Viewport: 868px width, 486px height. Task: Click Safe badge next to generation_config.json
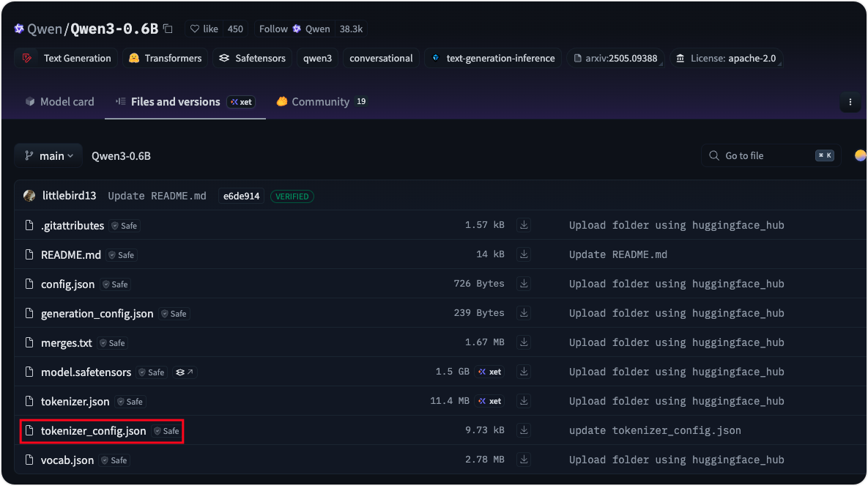point(174,314)
